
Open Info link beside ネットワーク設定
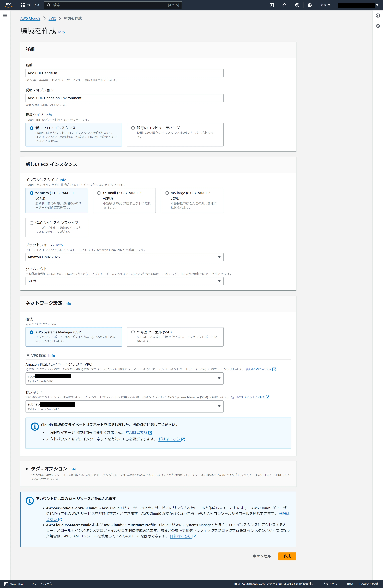(x=68, y=304)
